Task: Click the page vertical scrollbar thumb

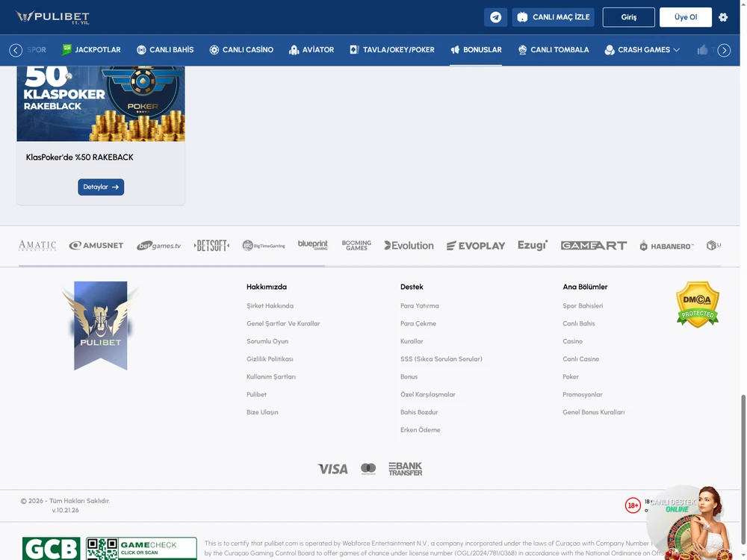Action: 743,469
